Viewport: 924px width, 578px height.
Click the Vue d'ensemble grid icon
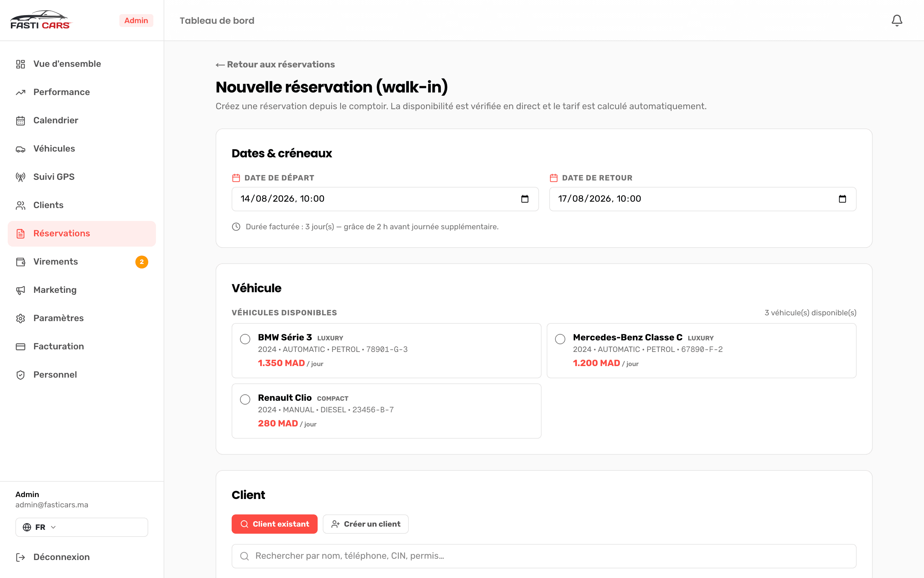pyautogui.click(x=21, y=64)
